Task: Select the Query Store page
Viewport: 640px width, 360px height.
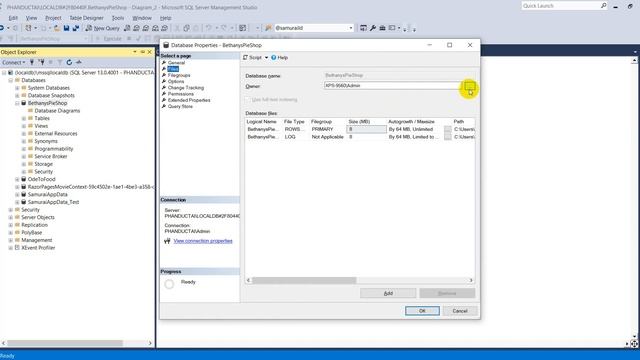Action: [180, 106]
